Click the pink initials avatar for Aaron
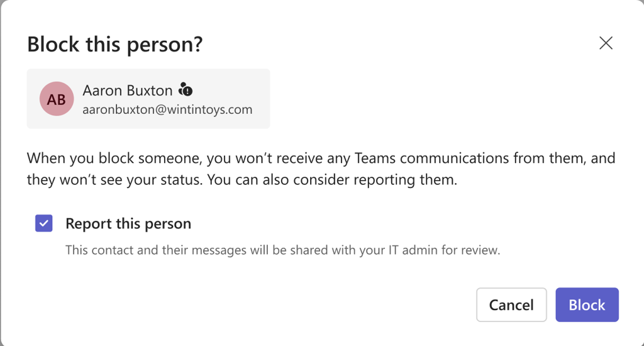 coord(57,99)
